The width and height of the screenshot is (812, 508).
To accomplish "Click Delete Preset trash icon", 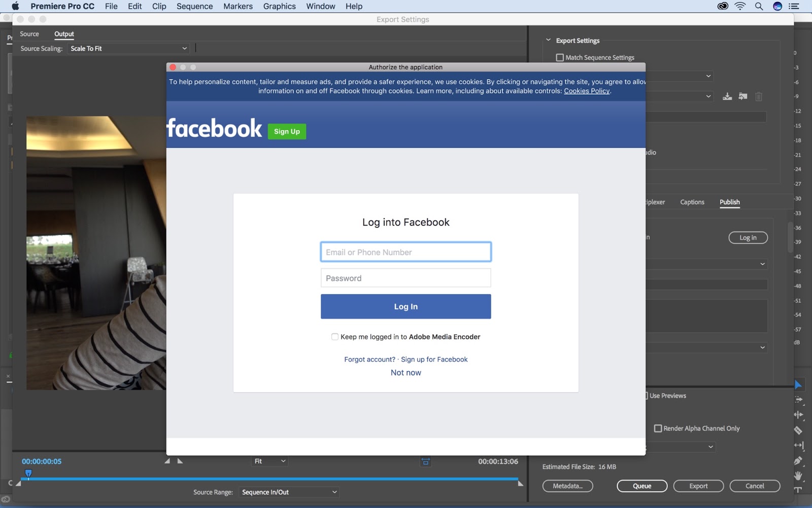I will pos(759,96).
